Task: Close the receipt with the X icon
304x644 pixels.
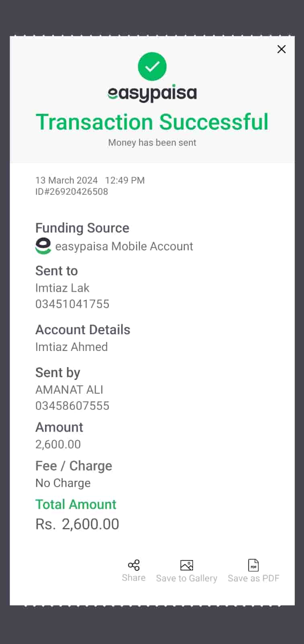Action: pos(281,49)
